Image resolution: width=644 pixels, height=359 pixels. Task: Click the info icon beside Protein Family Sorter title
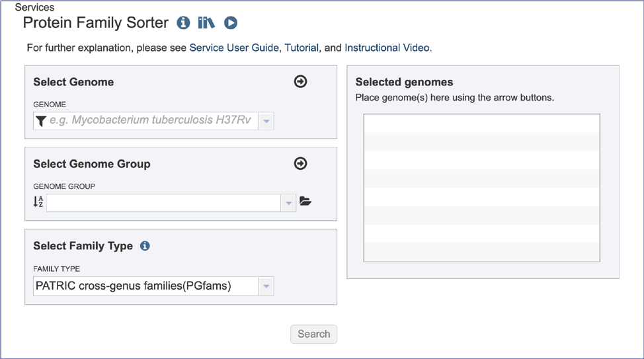(x=183, y=23)
